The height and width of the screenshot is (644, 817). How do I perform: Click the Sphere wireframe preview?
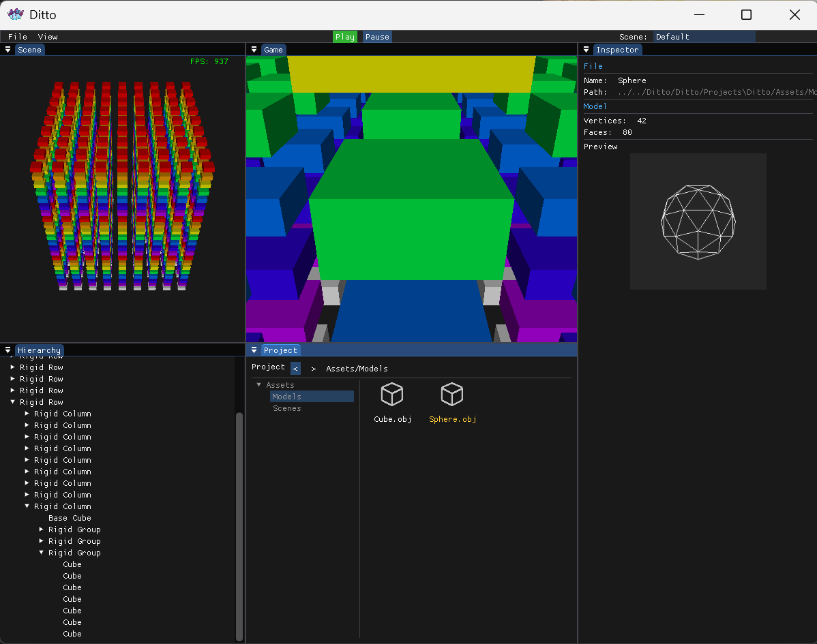[698, 221]
